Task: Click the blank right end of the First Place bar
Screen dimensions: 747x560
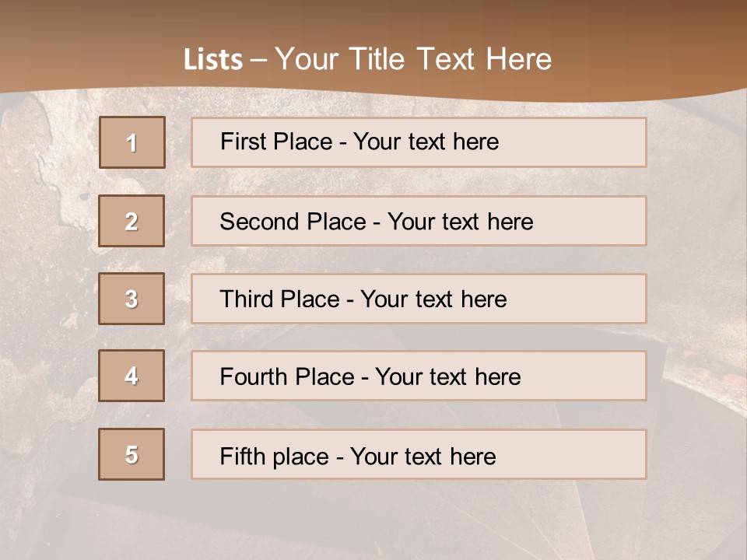Action: pyautogui.click(x=591, y=142)
